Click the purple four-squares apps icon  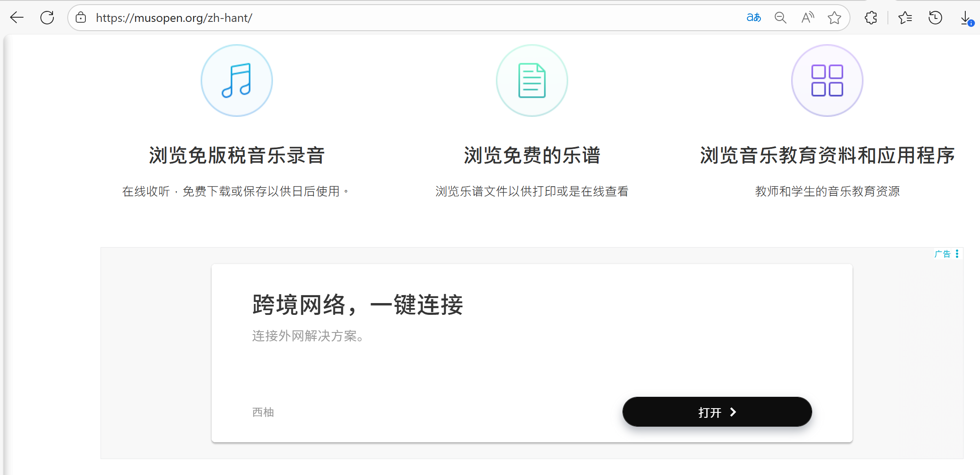(827, 80)
